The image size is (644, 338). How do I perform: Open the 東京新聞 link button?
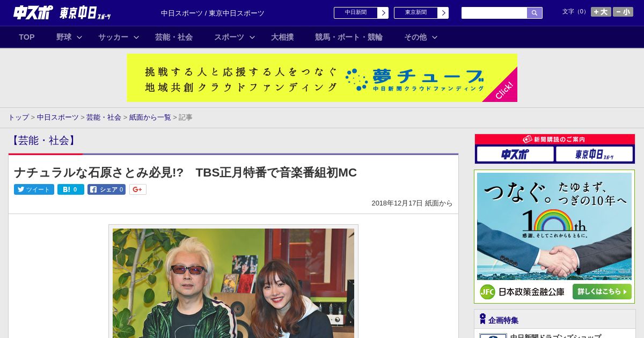(x=416, y=13)
